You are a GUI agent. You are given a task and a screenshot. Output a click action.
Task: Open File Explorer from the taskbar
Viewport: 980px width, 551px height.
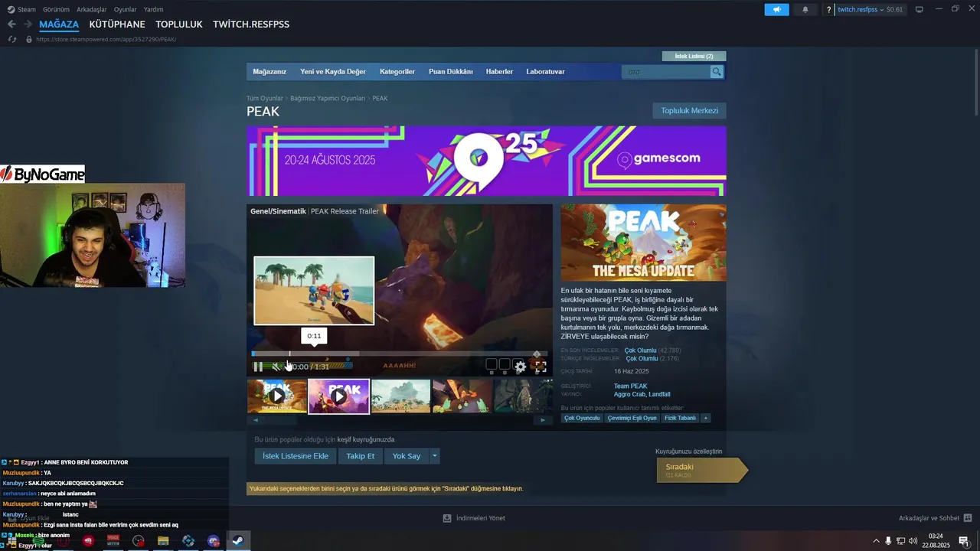click(163, 541)
